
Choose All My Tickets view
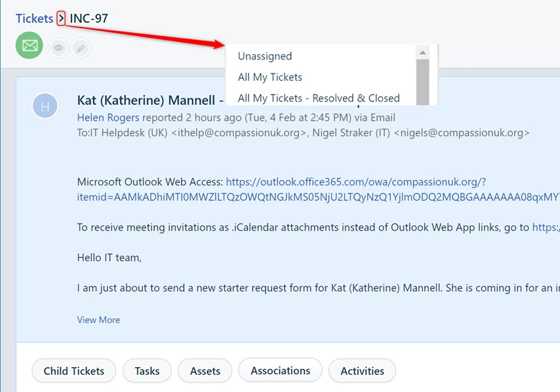pos(270,77)
